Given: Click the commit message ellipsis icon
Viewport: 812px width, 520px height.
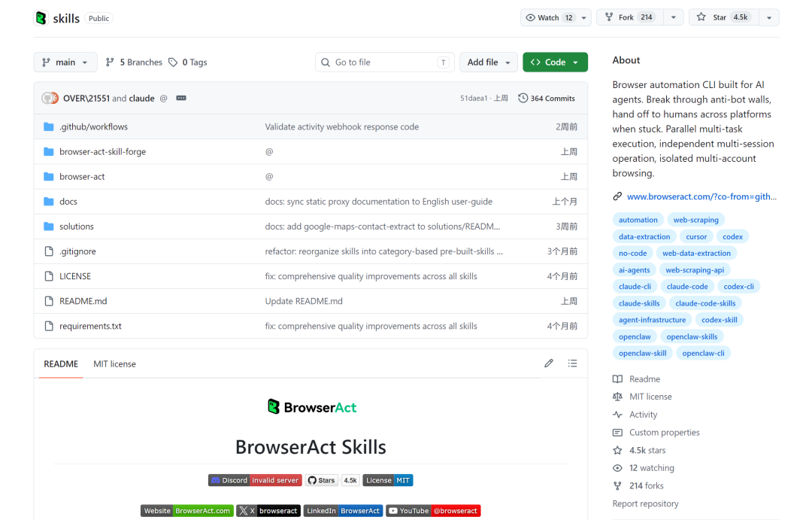Looking at the screenshot, I should point(180,98).
